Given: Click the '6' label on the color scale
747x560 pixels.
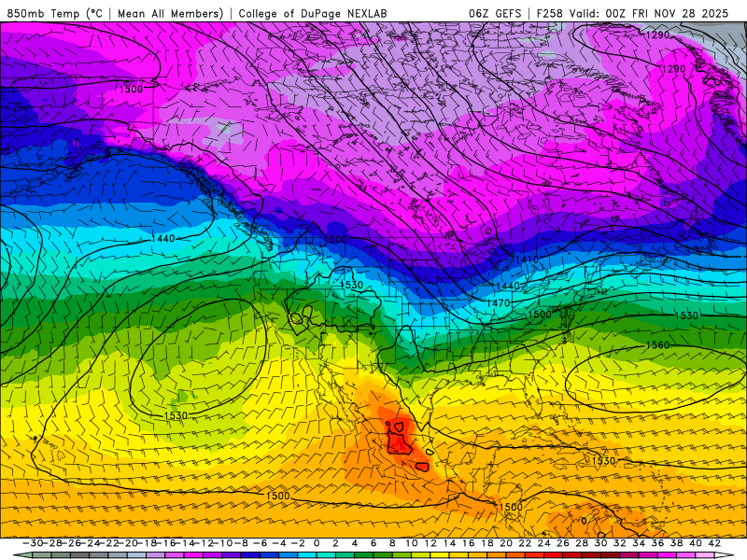Looking at the screenshot, I should [x=373, y=543].
